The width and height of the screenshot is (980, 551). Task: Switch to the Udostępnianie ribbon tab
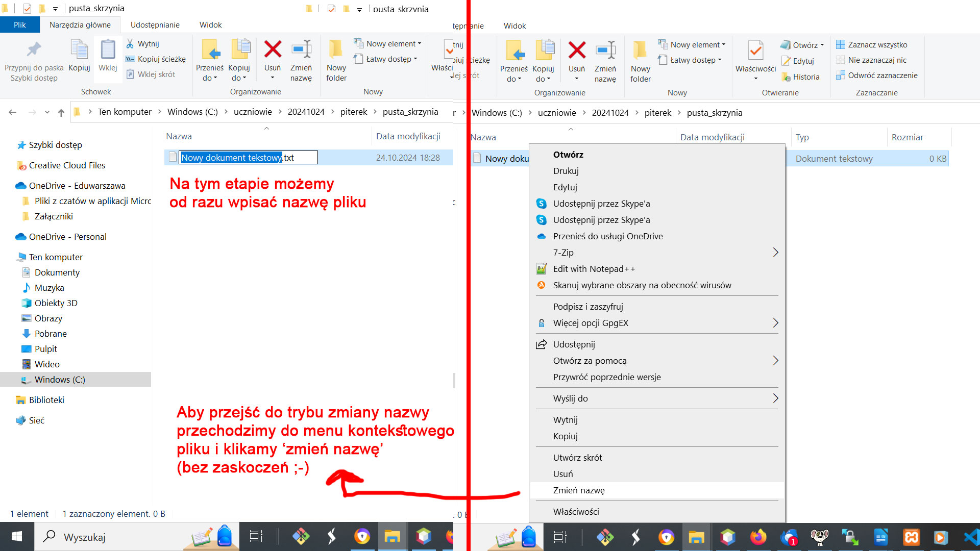tap(155, 25)
